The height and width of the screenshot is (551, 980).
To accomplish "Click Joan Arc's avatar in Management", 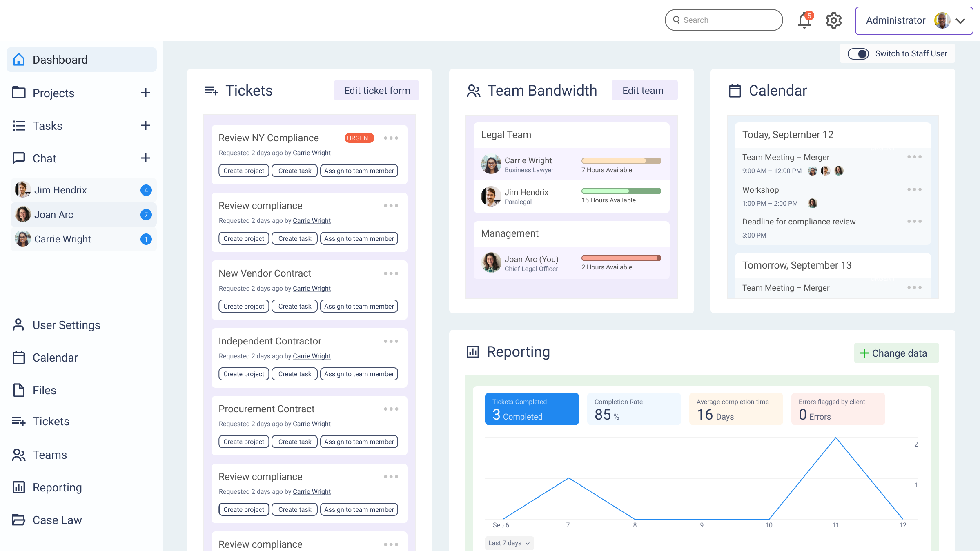I will (x=491, y=262).
